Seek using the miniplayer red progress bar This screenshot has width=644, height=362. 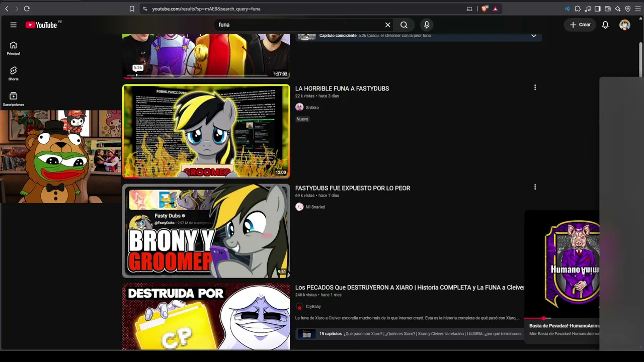(x=562, y=318)
